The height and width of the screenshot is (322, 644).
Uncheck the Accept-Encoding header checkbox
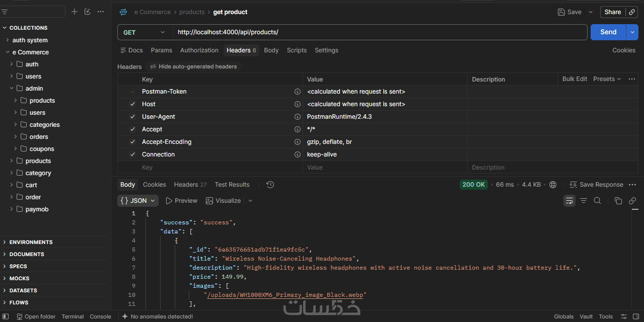pos(132,142)
